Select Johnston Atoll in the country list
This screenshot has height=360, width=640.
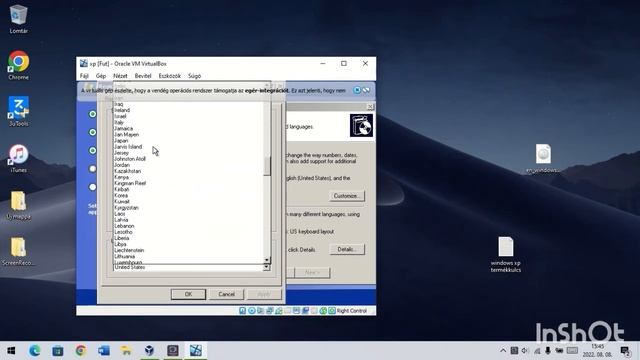pos(130,159)
